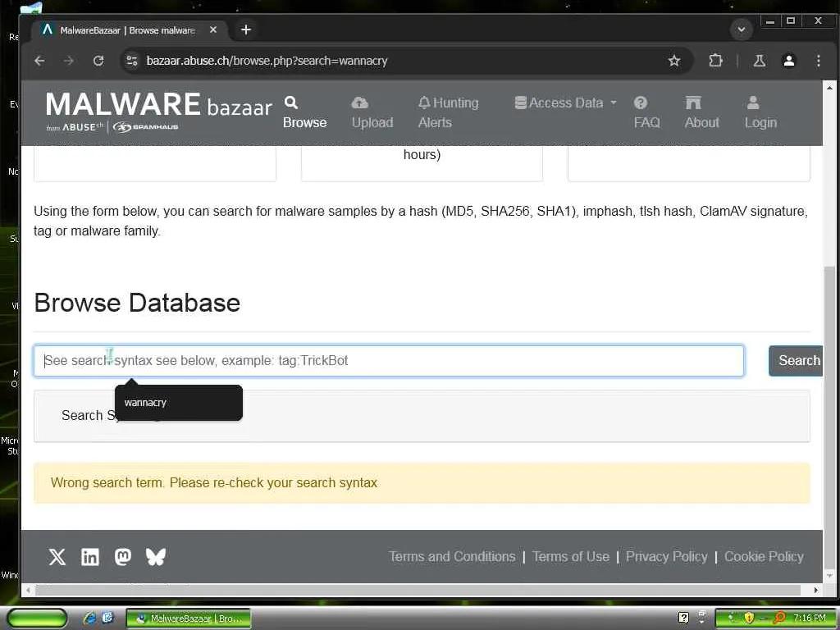Click the help question-mark tray icon
The width and height of the screenshot is (840, 630).
pyautogui.click(x=683, y=618)
